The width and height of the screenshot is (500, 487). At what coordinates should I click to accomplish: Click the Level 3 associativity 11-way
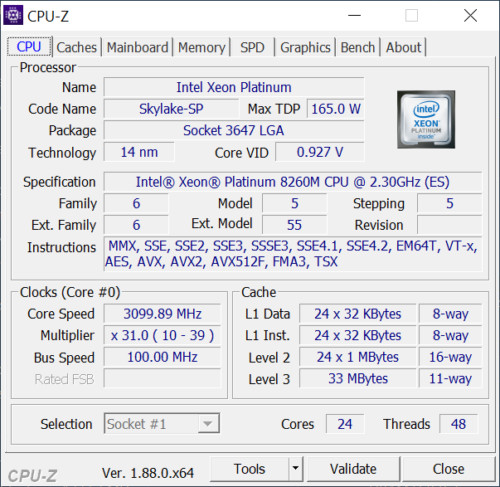pyautogui.click(x=450, y=379)
